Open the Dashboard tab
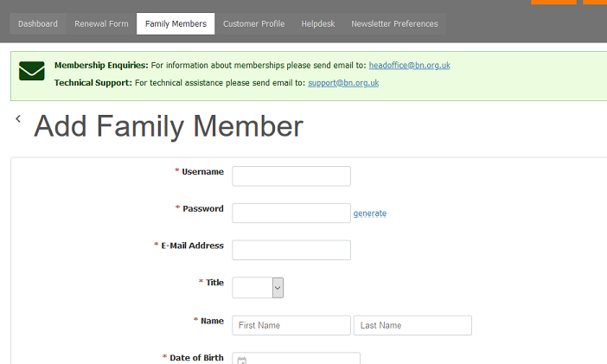 coord(38,24)
